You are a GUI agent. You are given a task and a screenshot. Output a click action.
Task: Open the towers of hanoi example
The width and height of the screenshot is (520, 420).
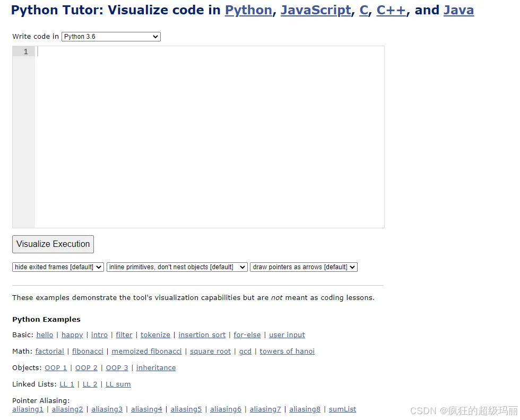coord(287,351)
